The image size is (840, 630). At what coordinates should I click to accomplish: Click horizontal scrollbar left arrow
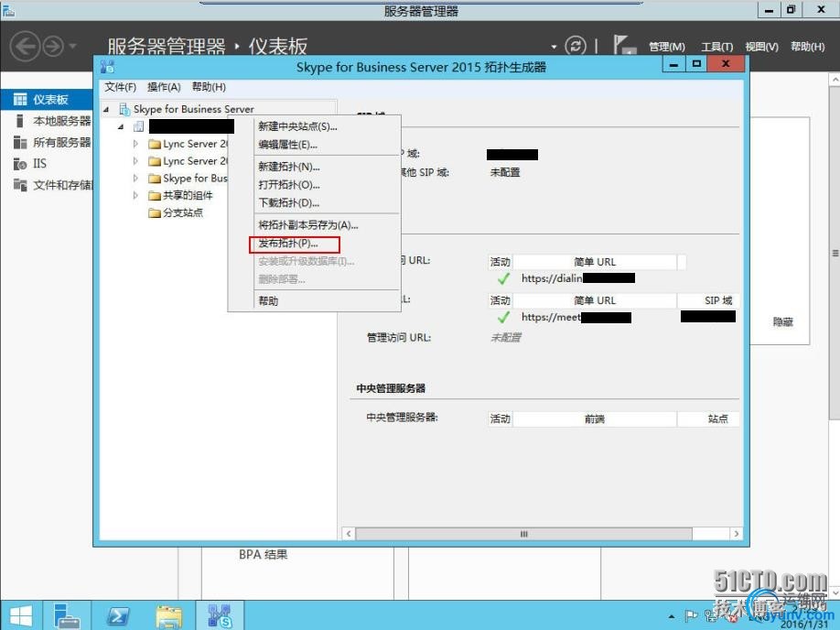[x=349, y=534]
